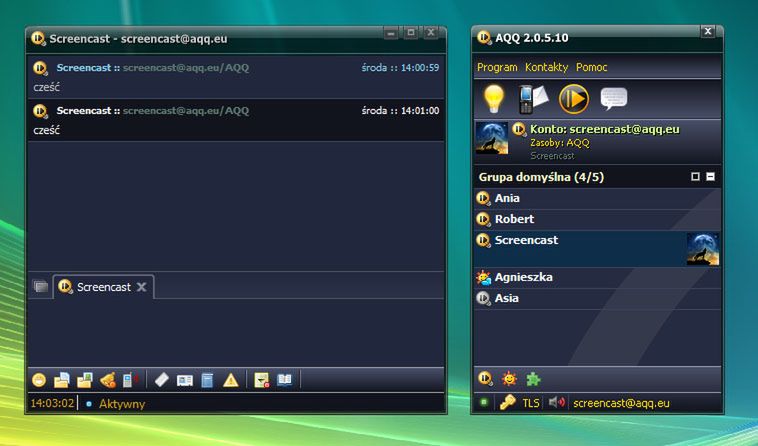Click the filter with red mark icon

(262, 380)
